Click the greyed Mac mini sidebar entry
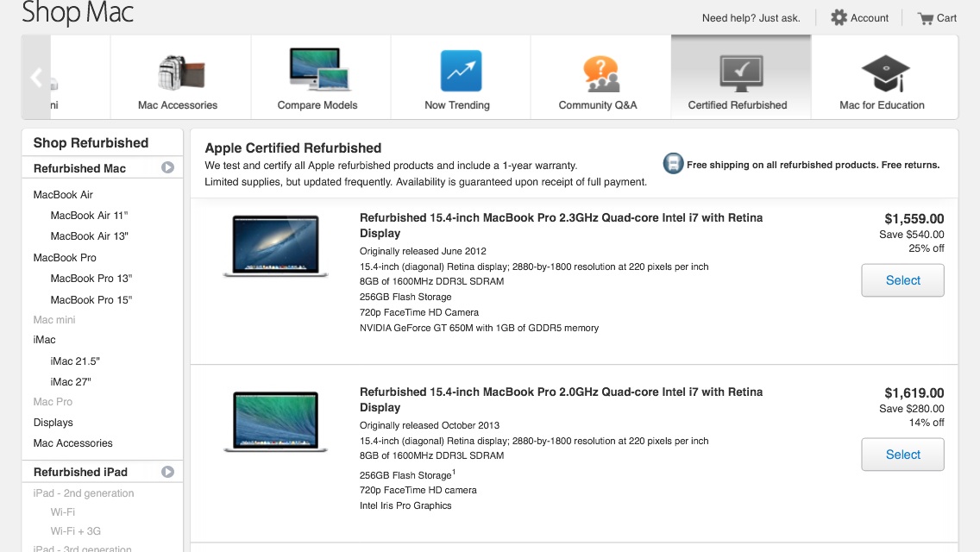 [x=54, y=319]
